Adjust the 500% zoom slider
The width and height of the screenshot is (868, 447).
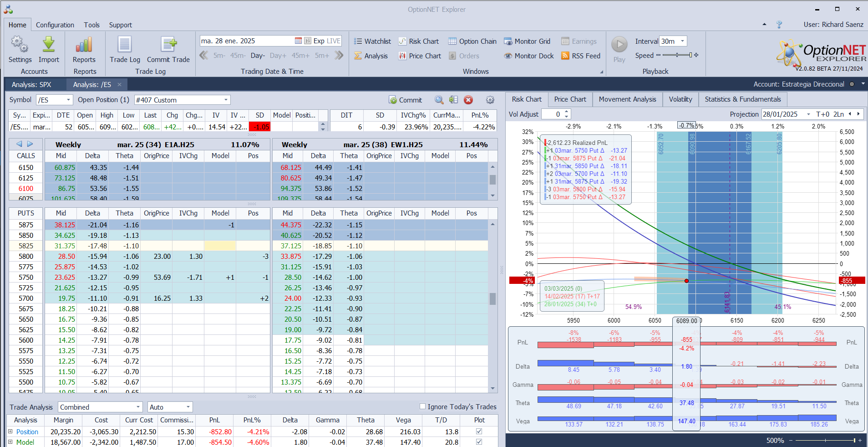825,440
